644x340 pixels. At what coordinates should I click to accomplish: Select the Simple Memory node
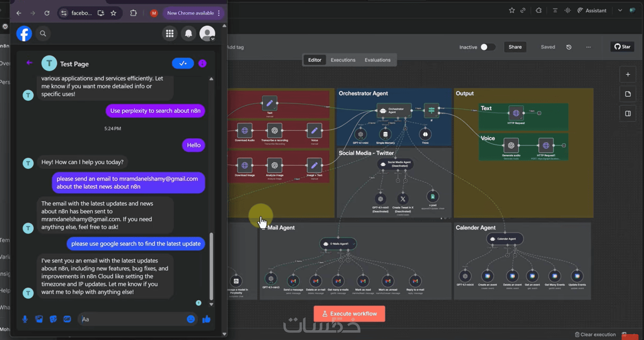coord(385,134)
